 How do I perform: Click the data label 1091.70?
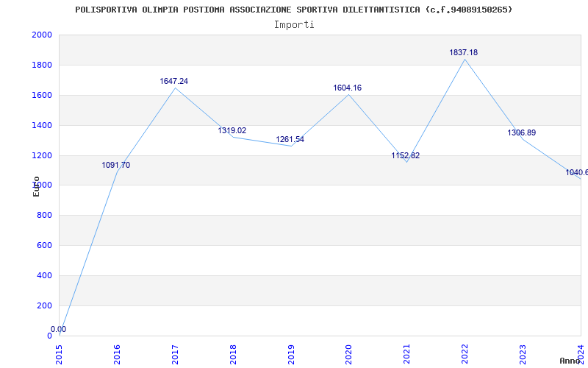click(116, 165)
